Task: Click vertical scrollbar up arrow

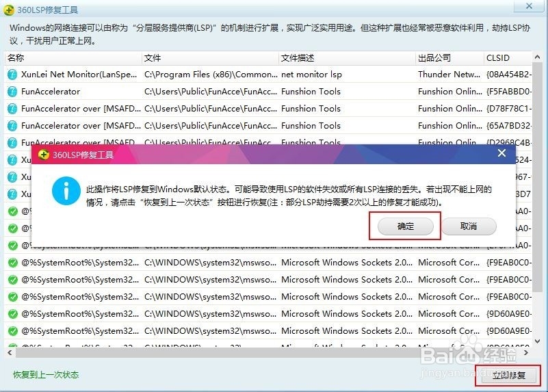Action: 538,57
